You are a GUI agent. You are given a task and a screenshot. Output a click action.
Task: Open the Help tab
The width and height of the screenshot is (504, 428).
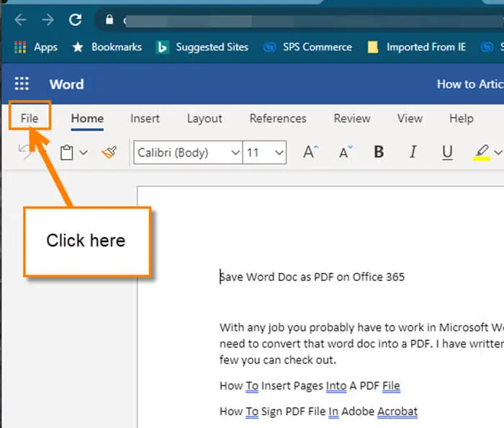coord(462,119)
